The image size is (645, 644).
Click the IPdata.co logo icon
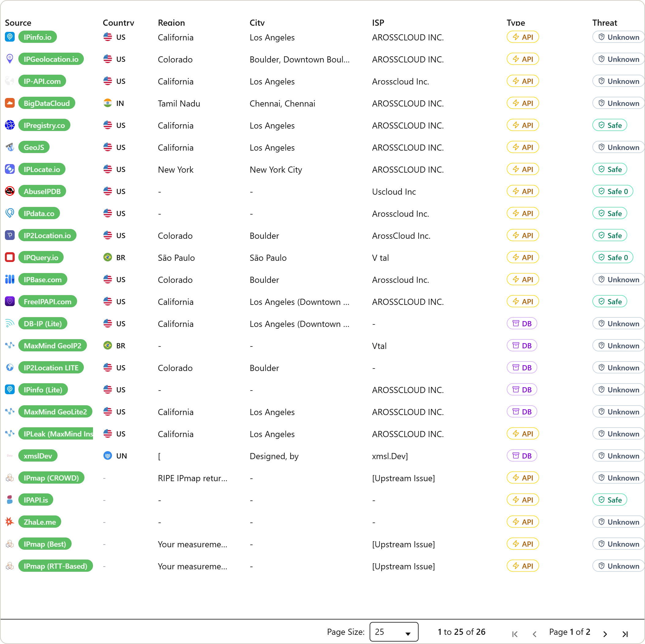10,213
